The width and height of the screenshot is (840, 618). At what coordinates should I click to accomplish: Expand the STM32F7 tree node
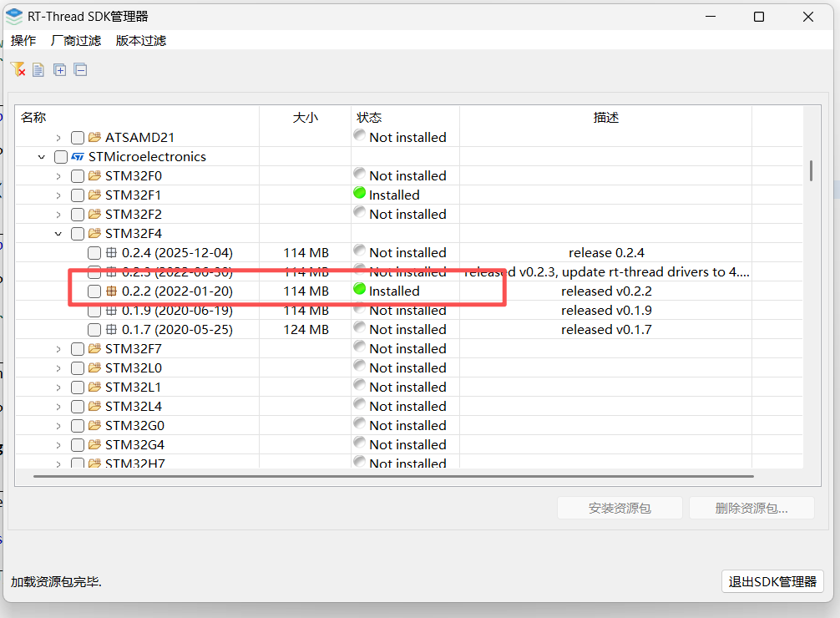pyautogui.click(x=58, y=349)
